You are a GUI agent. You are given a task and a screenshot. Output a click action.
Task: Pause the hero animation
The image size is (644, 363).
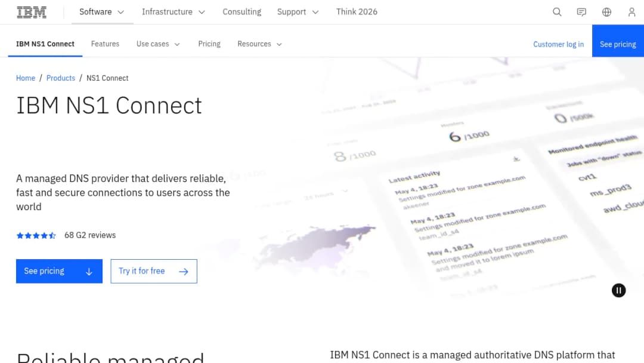[618, 290]
